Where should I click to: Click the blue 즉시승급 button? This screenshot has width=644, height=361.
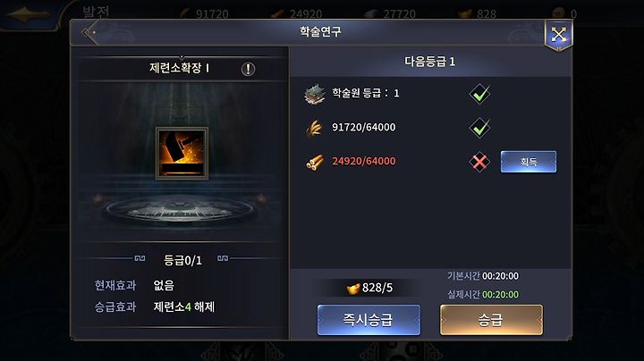(x=369, y=320)
